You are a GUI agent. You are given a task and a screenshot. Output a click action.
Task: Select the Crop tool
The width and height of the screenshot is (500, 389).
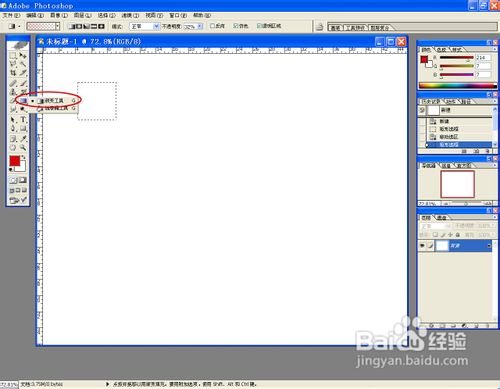click(13, 72)
